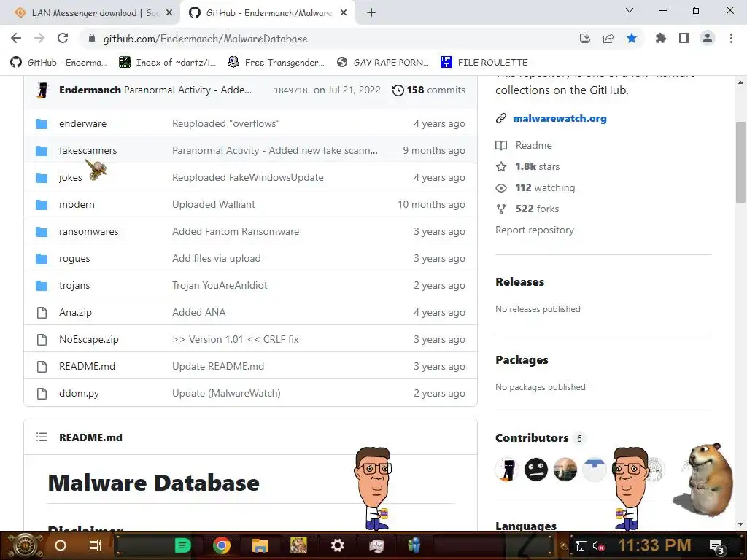Viewport: 747px width, 560px height.
Task: Click the Ana.zip file icon
Action: click(42, 312)
